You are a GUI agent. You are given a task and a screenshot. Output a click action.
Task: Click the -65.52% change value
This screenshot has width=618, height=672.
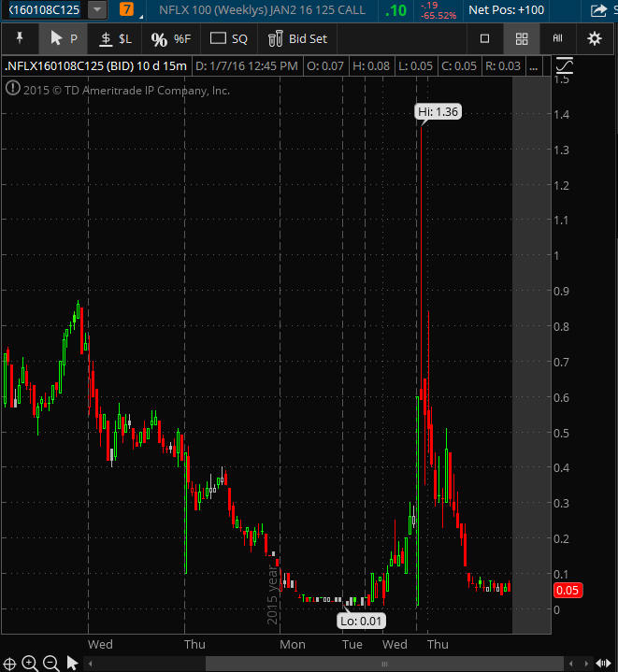438,16
